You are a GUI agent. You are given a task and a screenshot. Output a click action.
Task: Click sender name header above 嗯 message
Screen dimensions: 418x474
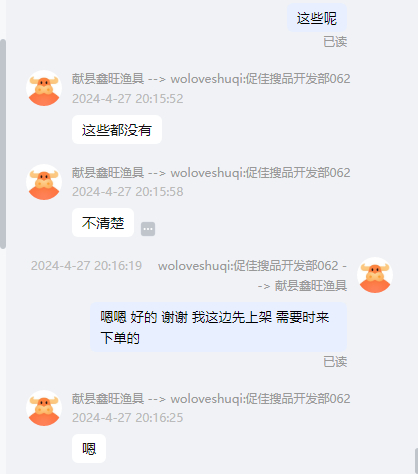211,399
